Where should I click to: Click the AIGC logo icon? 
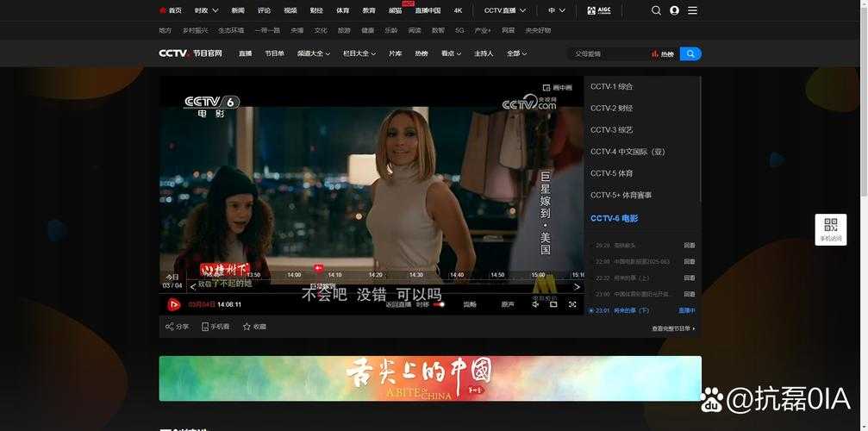point(599,10)
